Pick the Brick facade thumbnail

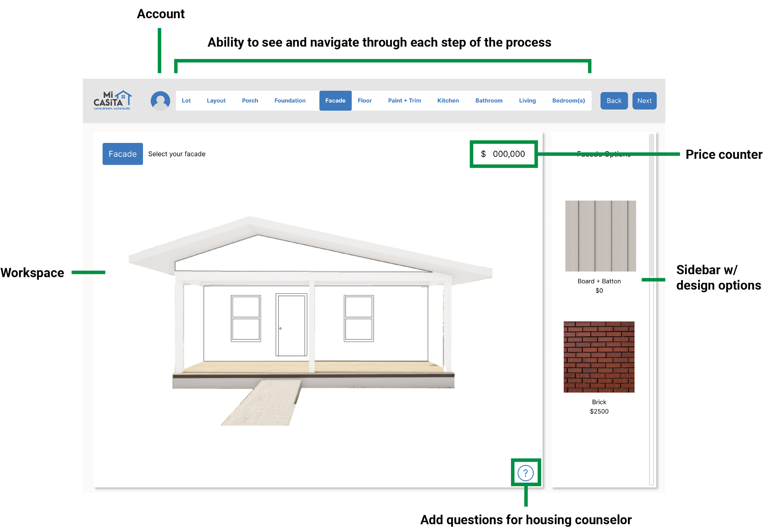coord(599,357)
